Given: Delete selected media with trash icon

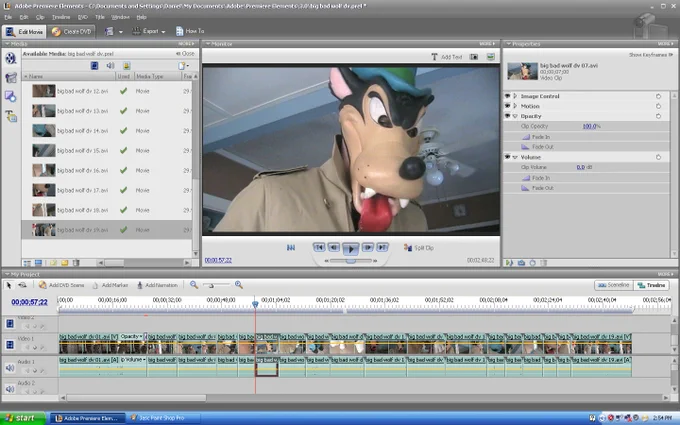Looking at the screenshot, I should click(76, 263).
